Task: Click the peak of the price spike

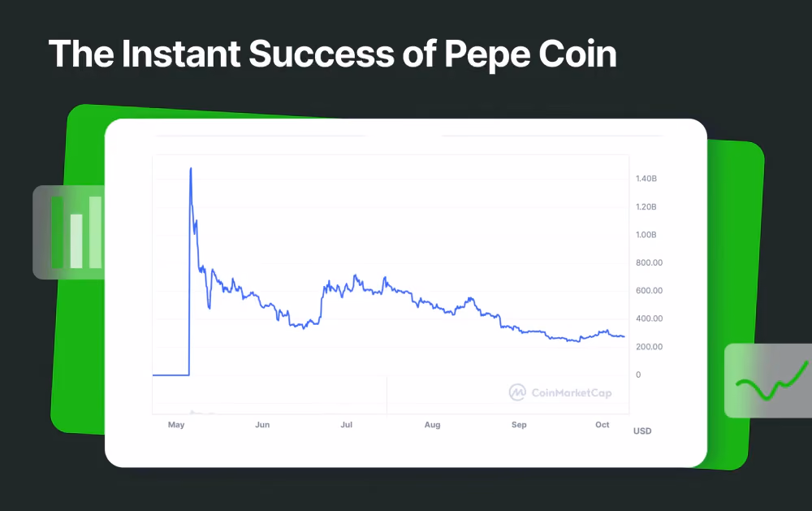Action: click(x=191, y=168)
